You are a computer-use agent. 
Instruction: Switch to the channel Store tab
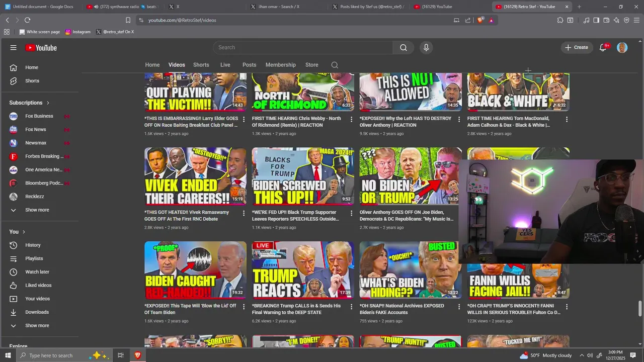pos(312,65)
